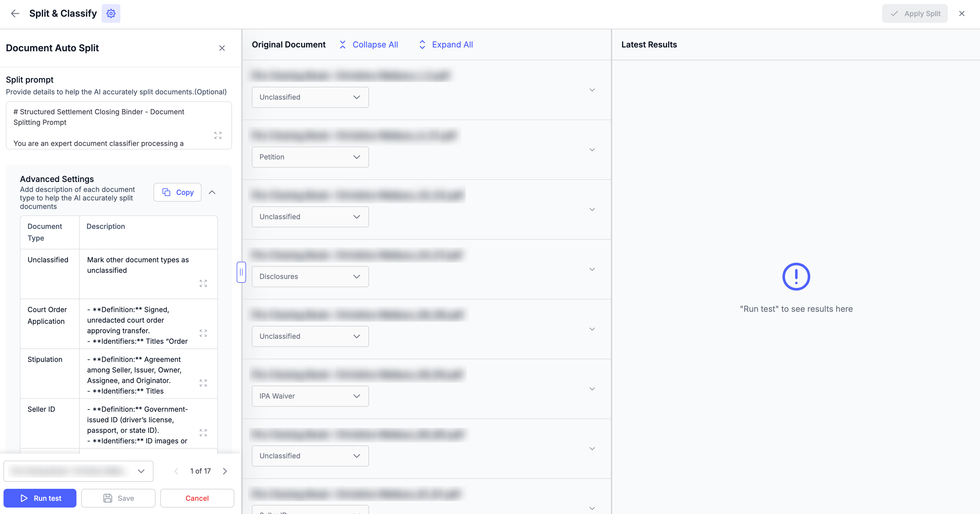Expand the Court Order Application description field
The image size is (980, 514).
click(203, 333)
